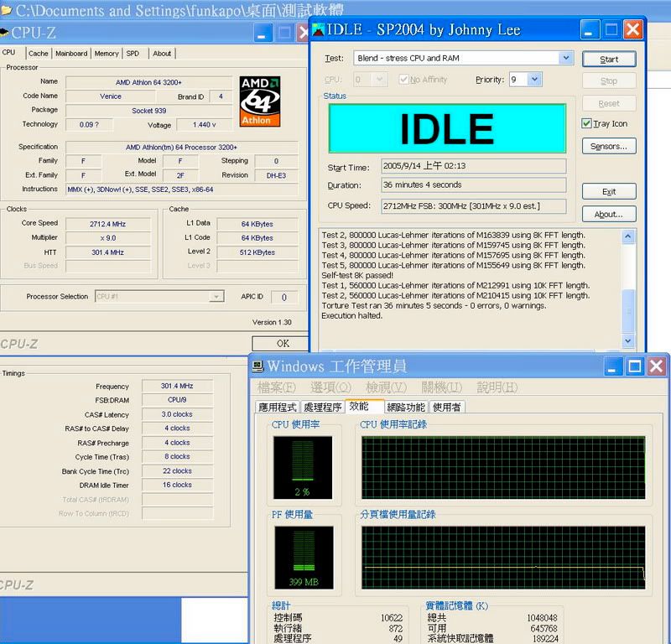
Task: Click the Name value AMD Athlon 64 3200+
Action: 148,82
